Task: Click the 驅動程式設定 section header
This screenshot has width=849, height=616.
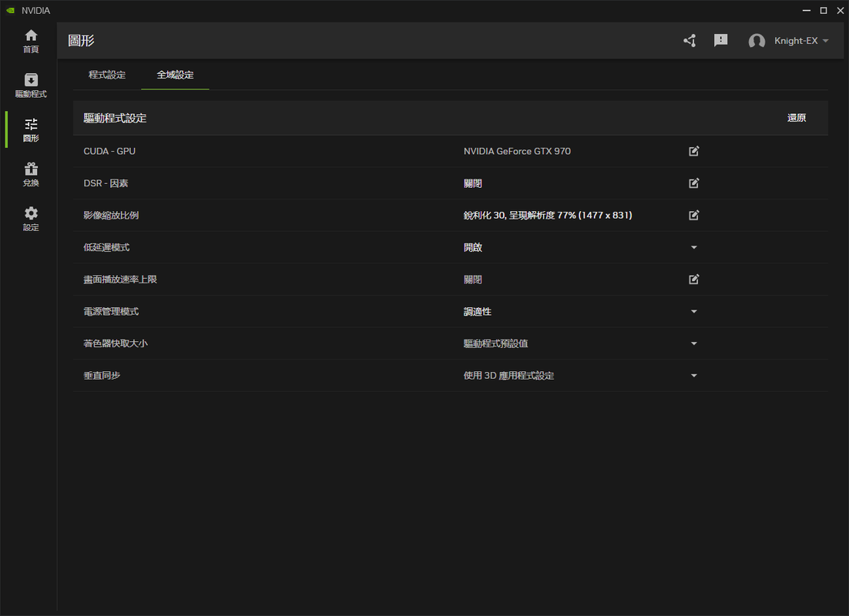Action: pyautogui.click(x=115, y=118)
